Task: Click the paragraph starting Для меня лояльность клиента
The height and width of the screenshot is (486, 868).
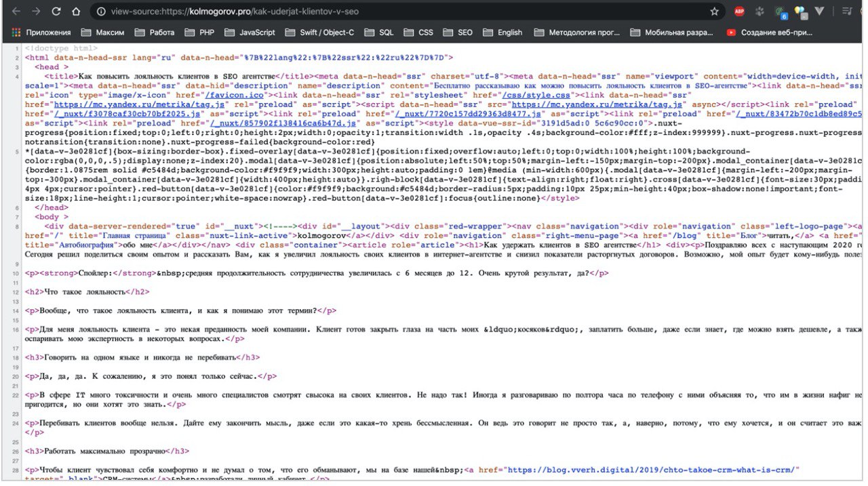Action: pos(444,334)
